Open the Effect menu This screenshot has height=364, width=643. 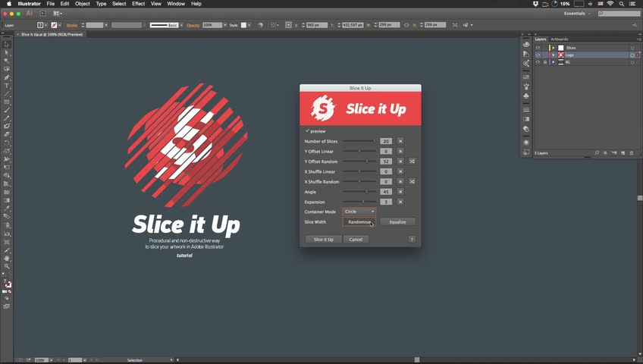point(138,4)
